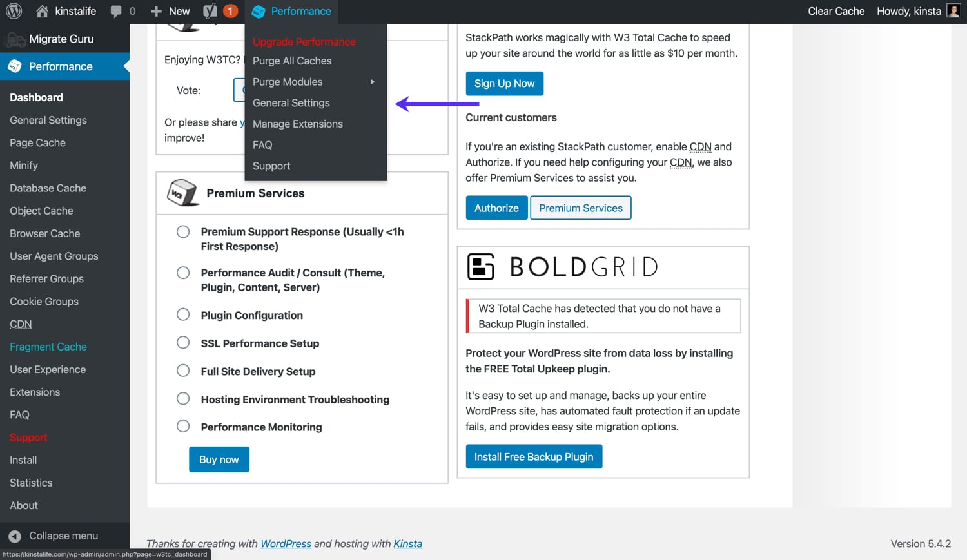This screenshot has height=560, width=967.
Task: Click the Sign Up Now button
Action: pos(504,83)
